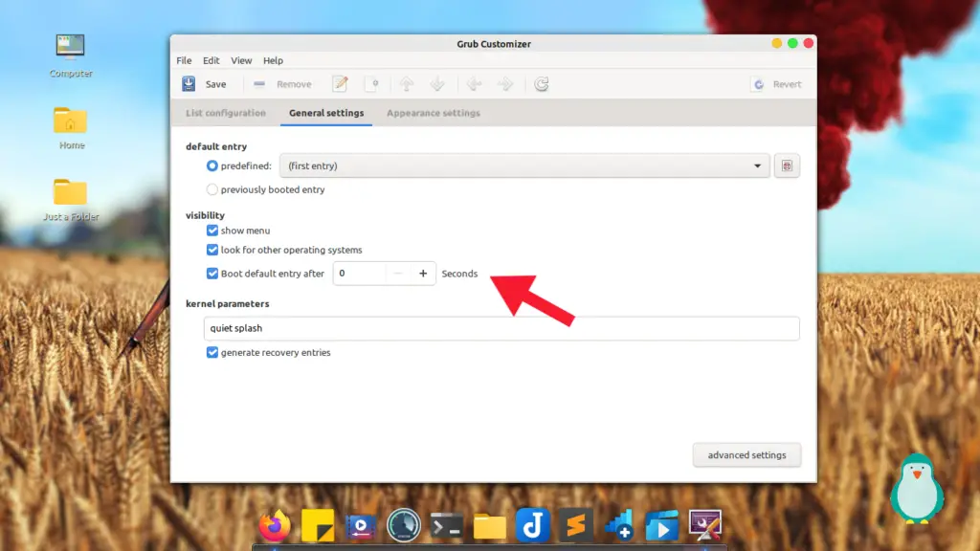Open the Home folder on the desktop
Viewport: 980px width, 551px height.
click(x=71, y=128)
